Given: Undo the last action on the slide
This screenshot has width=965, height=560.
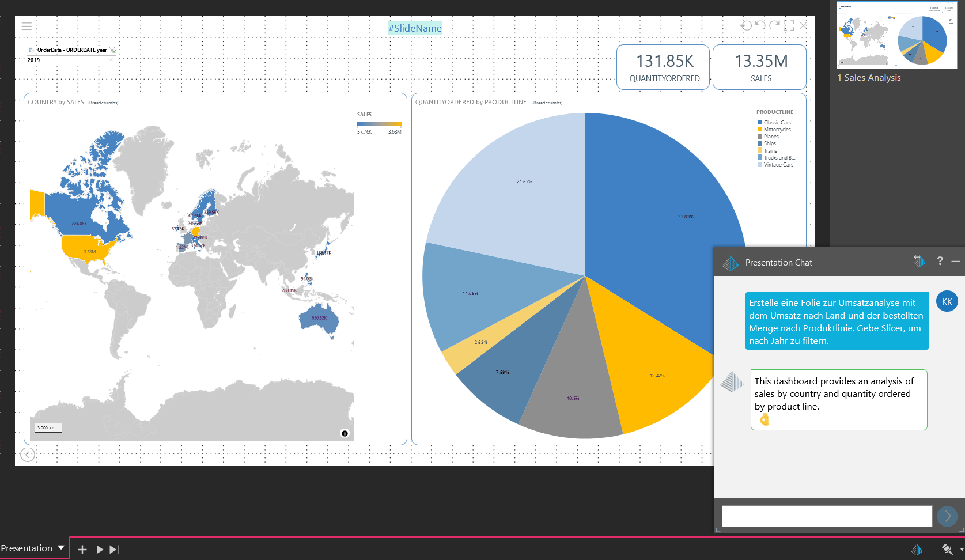Looking at the screenshot, I should (x=760, y=25).
